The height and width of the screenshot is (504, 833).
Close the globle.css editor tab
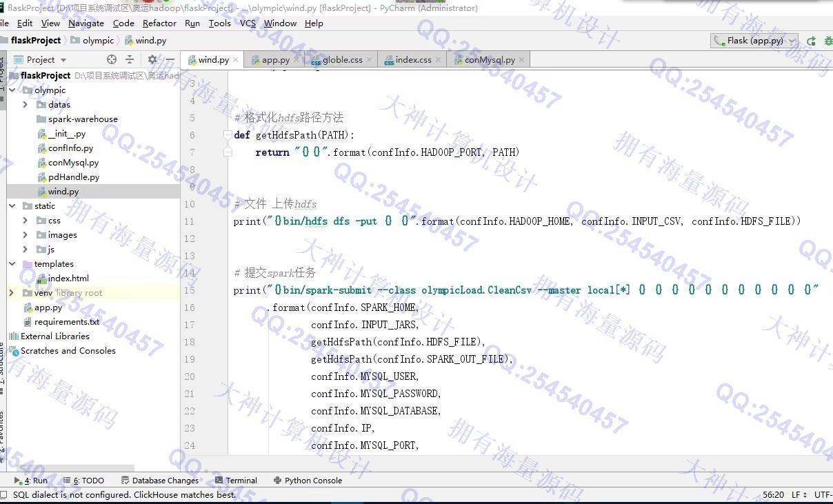tap(369, 60)
